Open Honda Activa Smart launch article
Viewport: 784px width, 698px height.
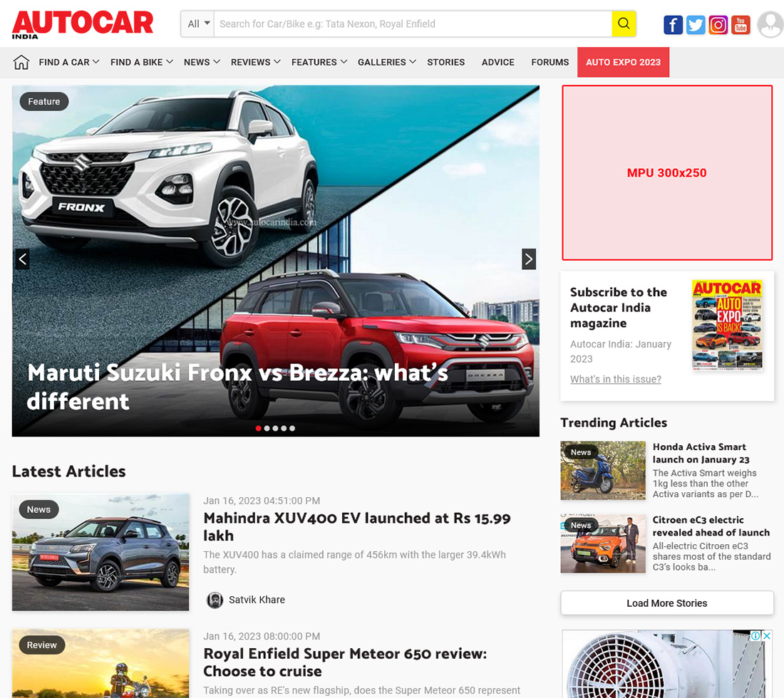click(701, 453)
